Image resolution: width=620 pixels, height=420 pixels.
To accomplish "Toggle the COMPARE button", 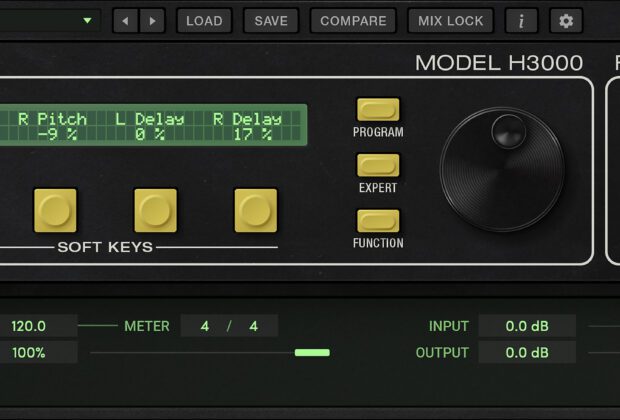I will (x=353, y=21).
